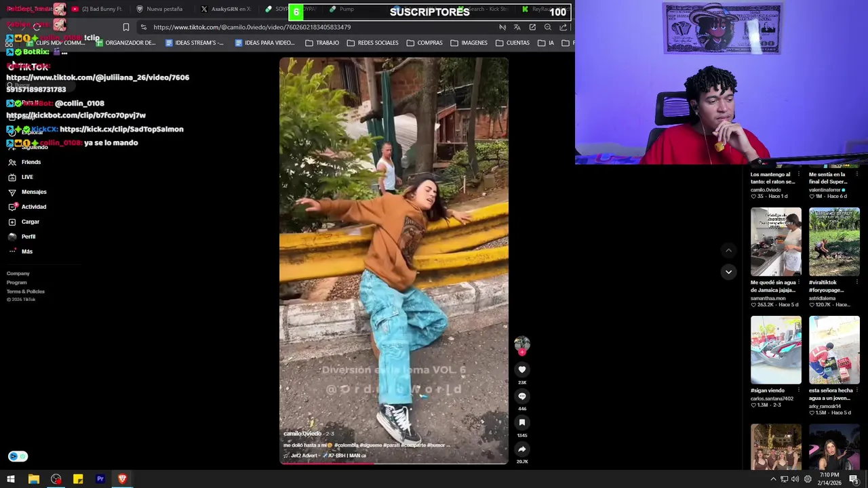Open more options for 'Los mantengo al tanto' video

click(x=798, y=174)
